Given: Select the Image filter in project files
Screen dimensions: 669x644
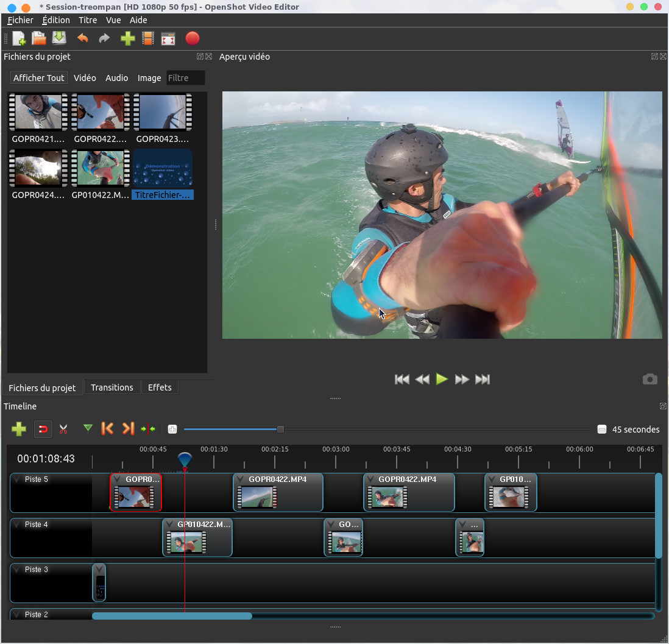Looking at the screenshot, I should (x=149, y=78).
